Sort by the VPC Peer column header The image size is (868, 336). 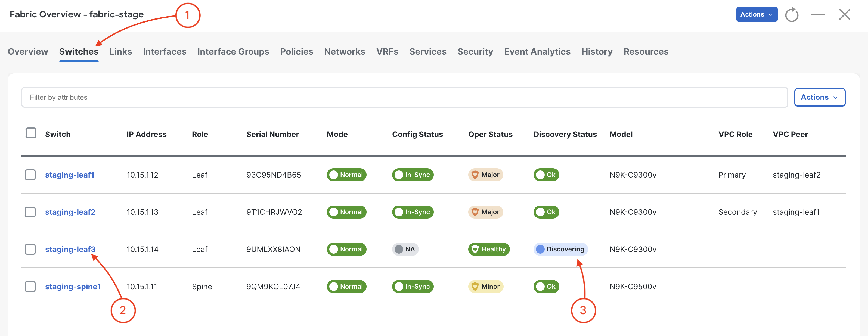pyautogui.click(x=790, y=135)
